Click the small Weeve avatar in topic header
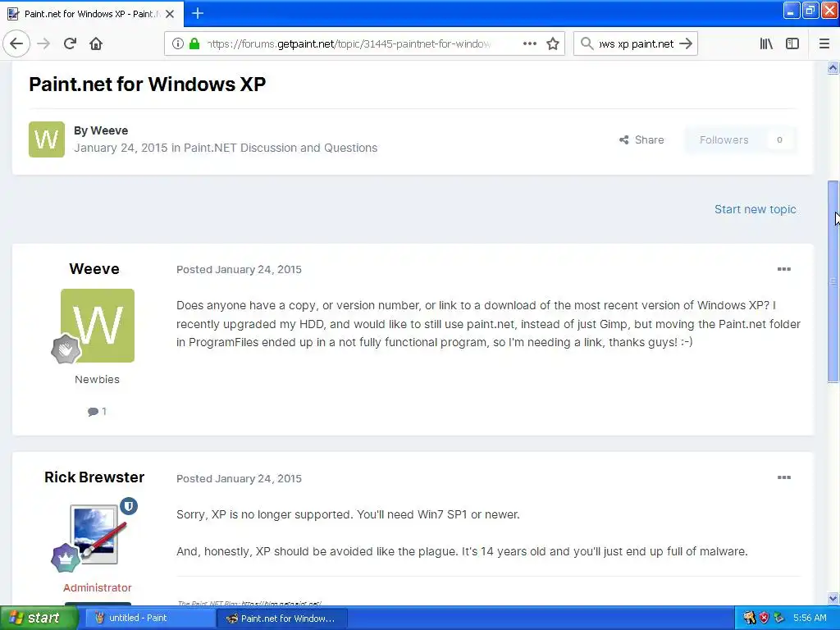Image resolution: width=840 pixels, height=630 pixels. tap(47, 139)
